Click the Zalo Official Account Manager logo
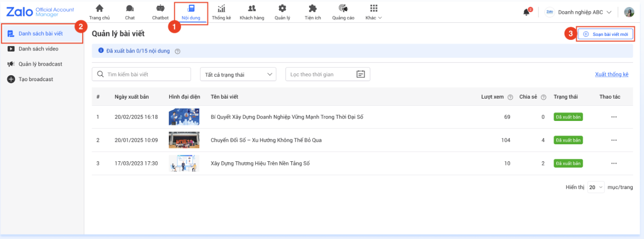This screenshot has width=644, height=239. point(40,12)
